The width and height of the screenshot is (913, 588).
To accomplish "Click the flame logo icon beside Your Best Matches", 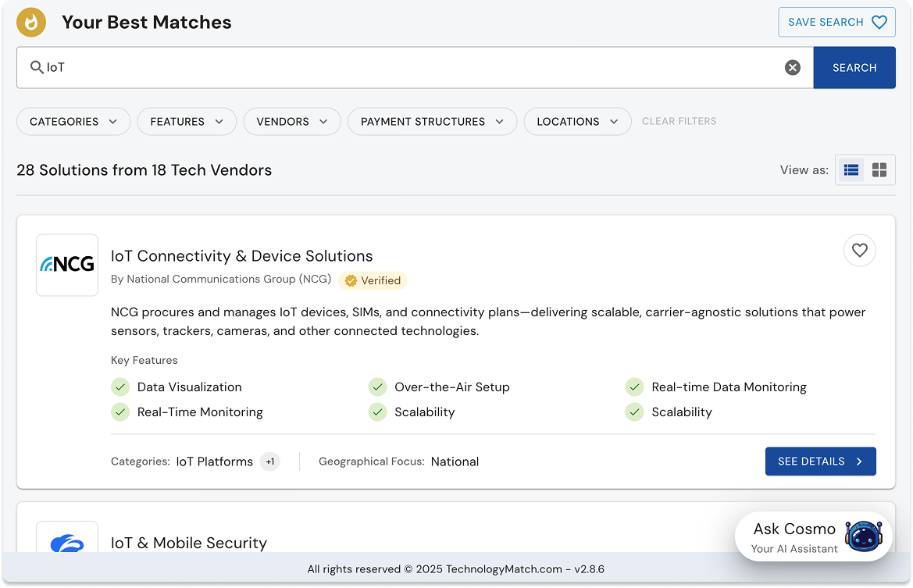I will coord(31,22).
